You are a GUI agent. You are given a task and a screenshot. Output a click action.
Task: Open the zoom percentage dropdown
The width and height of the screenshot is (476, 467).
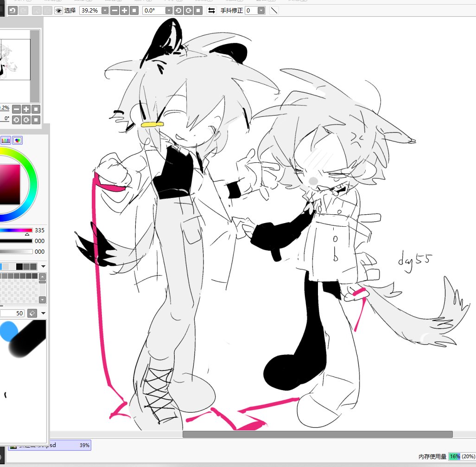point(105,11)
